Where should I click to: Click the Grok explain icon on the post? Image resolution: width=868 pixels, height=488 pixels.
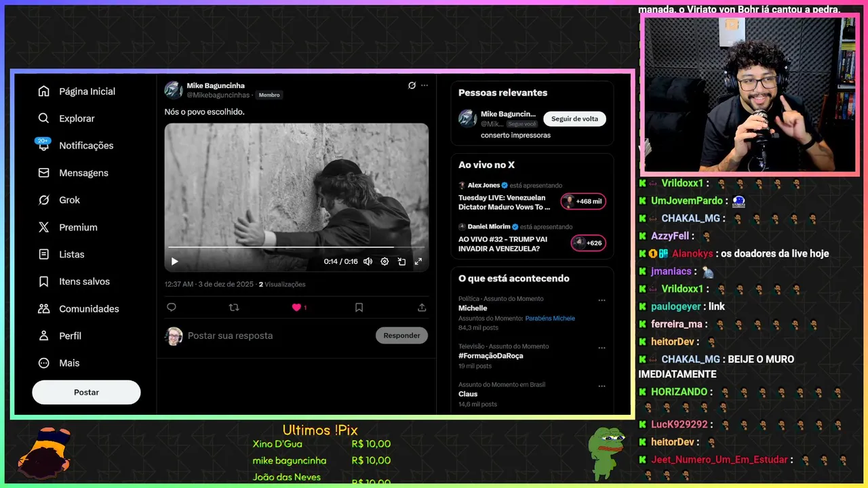coord(412,85)
